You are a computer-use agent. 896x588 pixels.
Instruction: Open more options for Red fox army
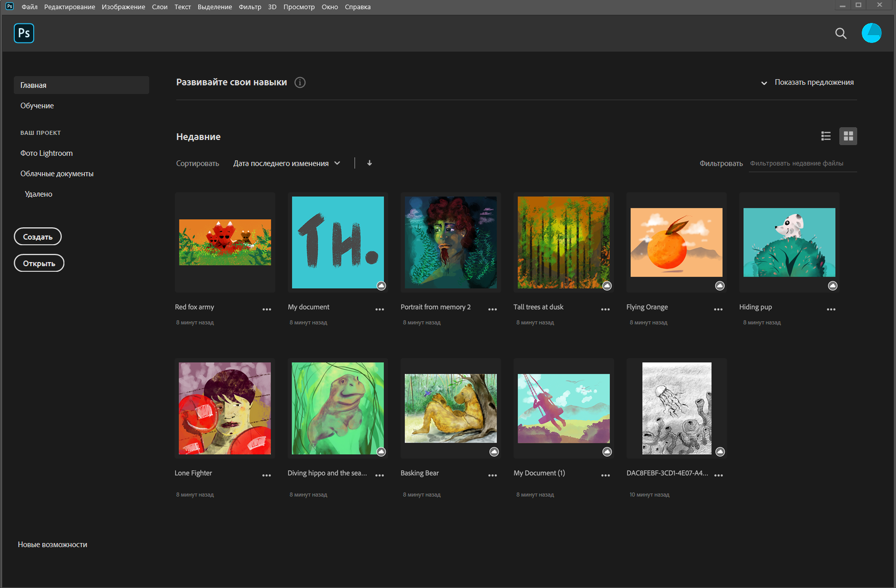point(267,310)
